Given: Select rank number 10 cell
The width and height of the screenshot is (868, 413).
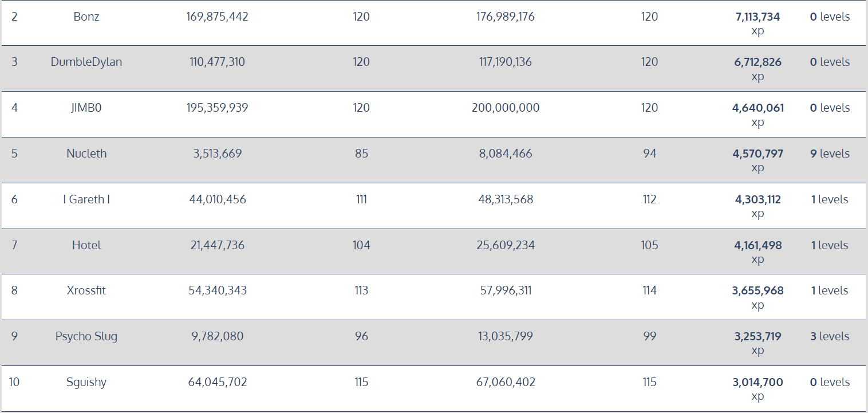Looking at the screenshot, I should click(x=14, y=382).
